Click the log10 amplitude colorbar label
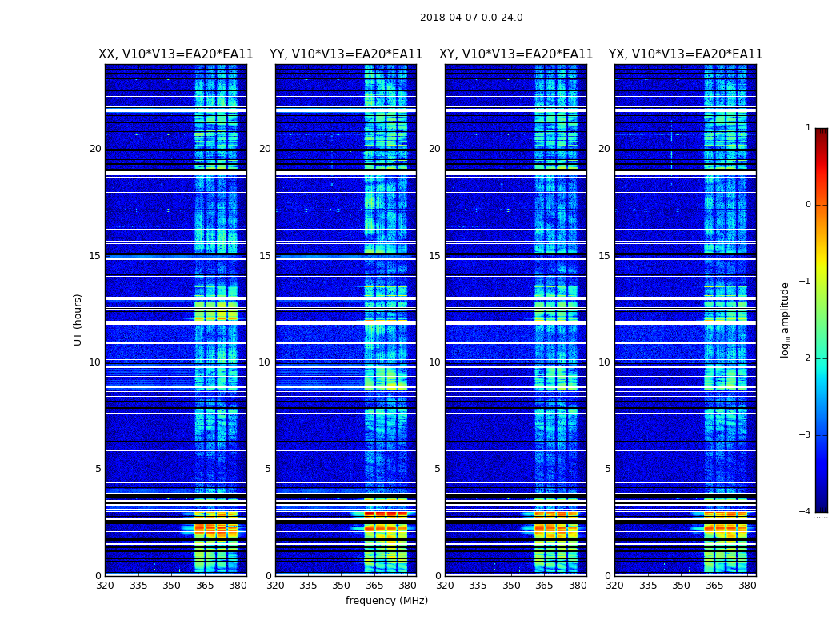This screenshot has height=640, width=840. click(785, 320)
